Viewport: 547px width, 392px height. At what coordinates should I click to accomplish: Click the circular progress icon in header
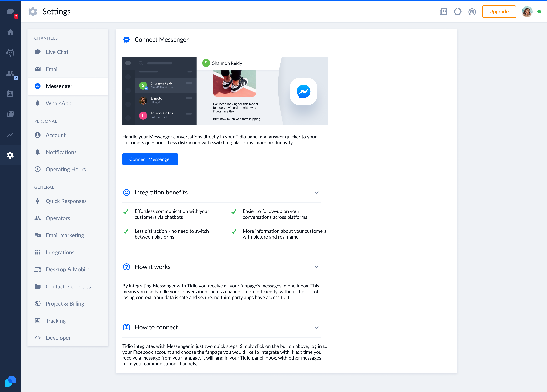458,12
